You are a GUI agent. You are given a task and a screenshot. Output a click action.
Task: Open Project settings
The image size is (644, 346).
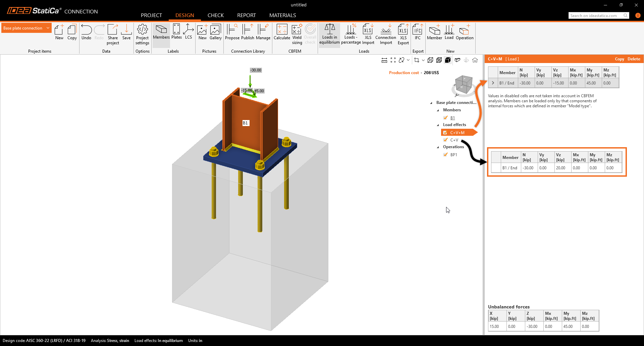point(143,34)
